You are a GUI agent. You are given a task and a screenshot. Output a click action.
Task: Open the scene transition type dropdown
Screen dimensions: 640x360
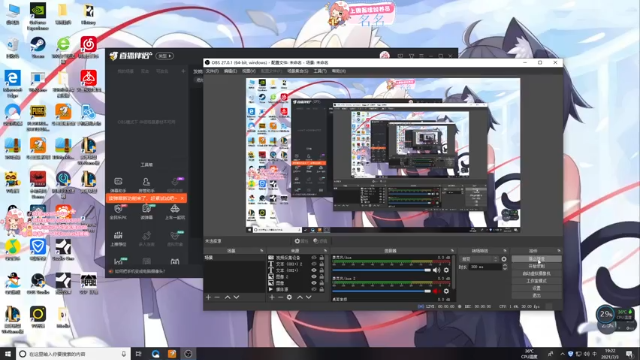480,259
